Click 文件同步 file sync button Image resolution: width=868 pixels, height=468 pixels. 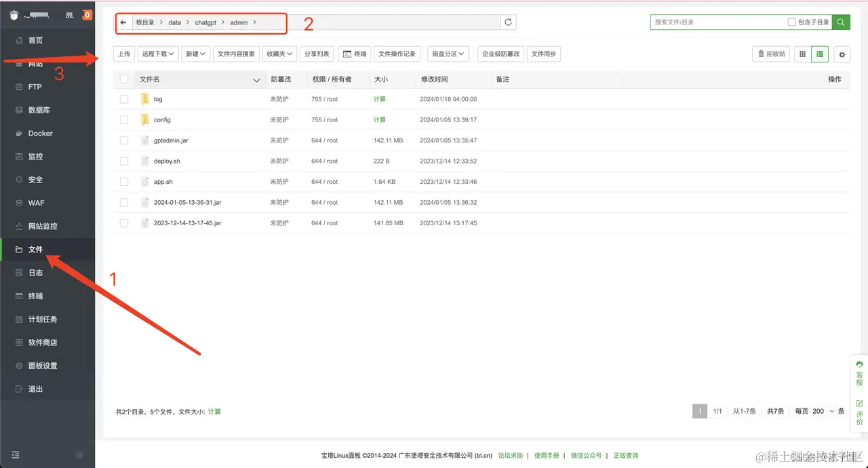click(x=544, y=54)
